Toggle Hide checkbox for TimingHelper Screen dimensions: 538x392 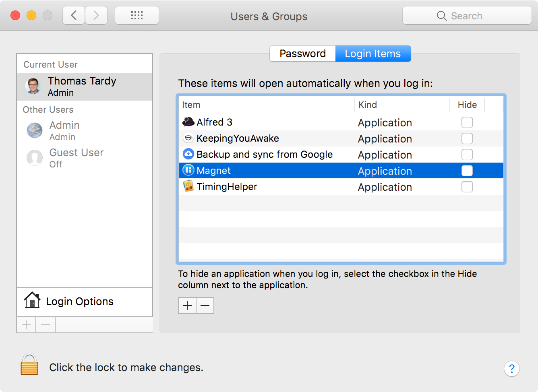(x=467, y=187)
